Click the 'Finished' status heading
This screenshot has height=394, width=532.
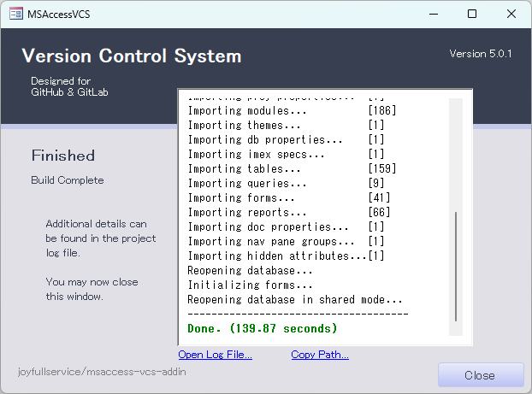click(x=63, y=156)
